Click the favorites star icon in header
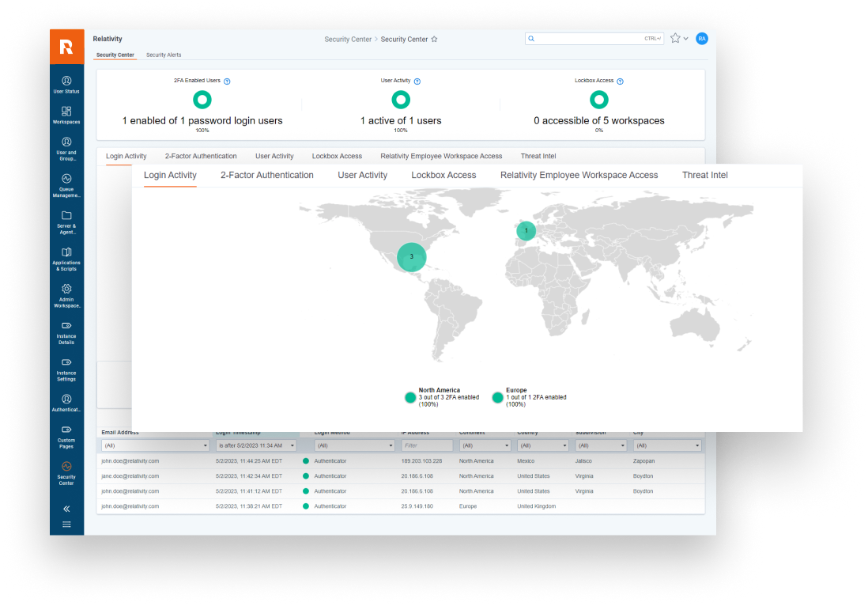The image size is (868, 606). click(675, 38)
